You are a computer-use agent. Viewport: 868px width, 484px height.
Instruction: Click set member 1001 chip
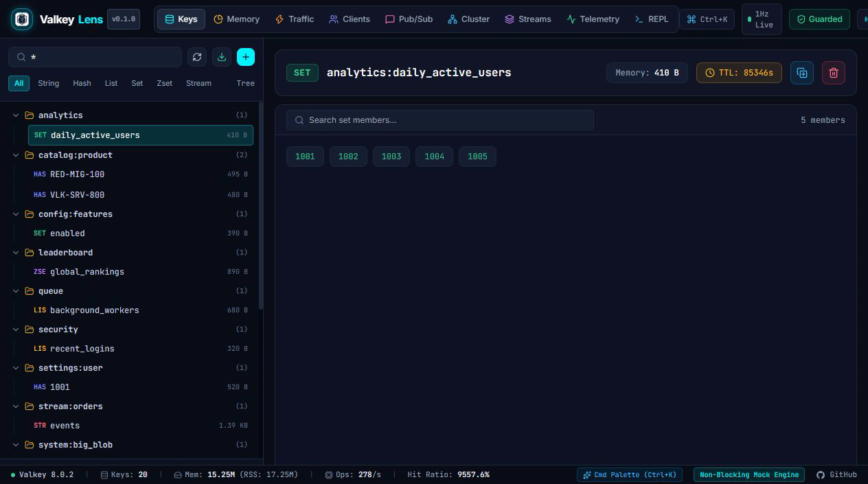pos(305,157)
